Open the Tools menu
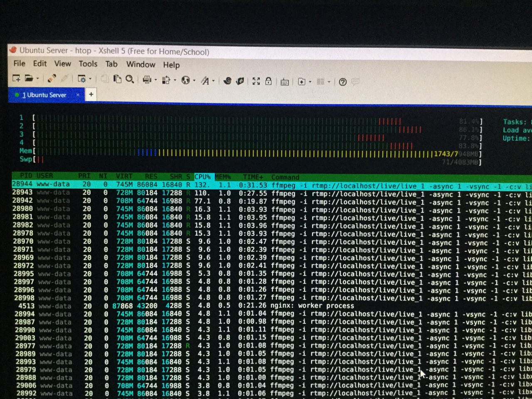 tap(88, 64)
